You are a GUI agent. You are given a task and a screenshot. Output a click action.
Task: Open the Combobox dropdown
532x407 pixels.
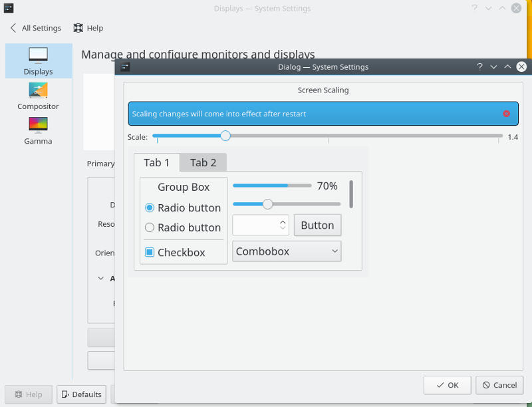(286, 251)
